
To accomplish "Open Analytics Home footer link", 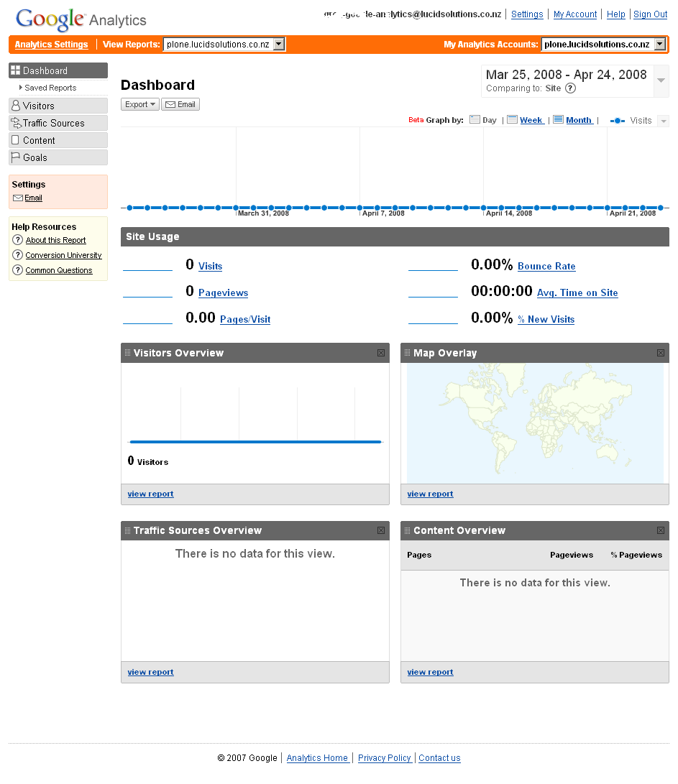I will [317, 759].
